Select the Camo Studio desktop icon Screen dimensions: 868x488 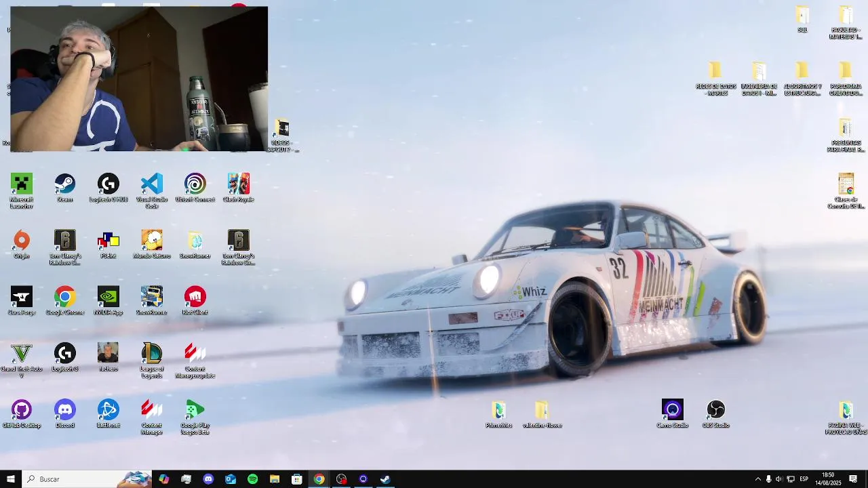pos(673,414)
